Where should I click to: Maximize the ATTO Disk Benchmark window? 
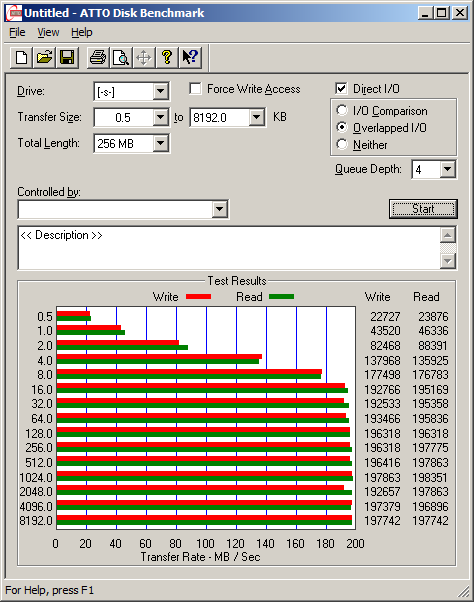[442, 13]
